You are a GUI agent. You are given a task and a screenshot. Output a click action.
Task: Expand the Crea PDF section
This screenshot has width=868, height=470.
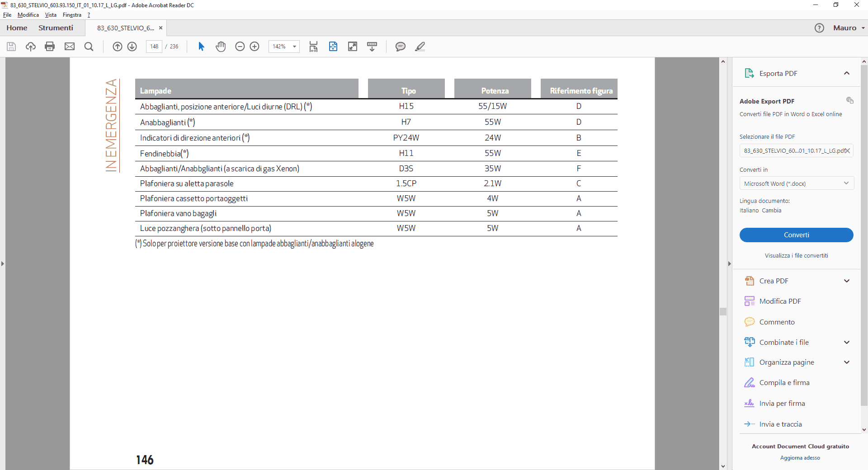[x=846, y=281]
